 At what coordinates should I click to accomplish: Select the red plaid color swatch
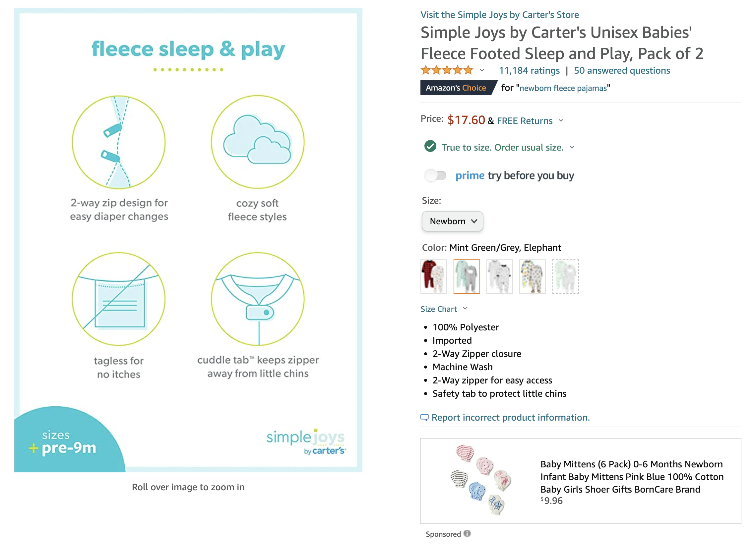pyautogui.click(x=434, y=277)
